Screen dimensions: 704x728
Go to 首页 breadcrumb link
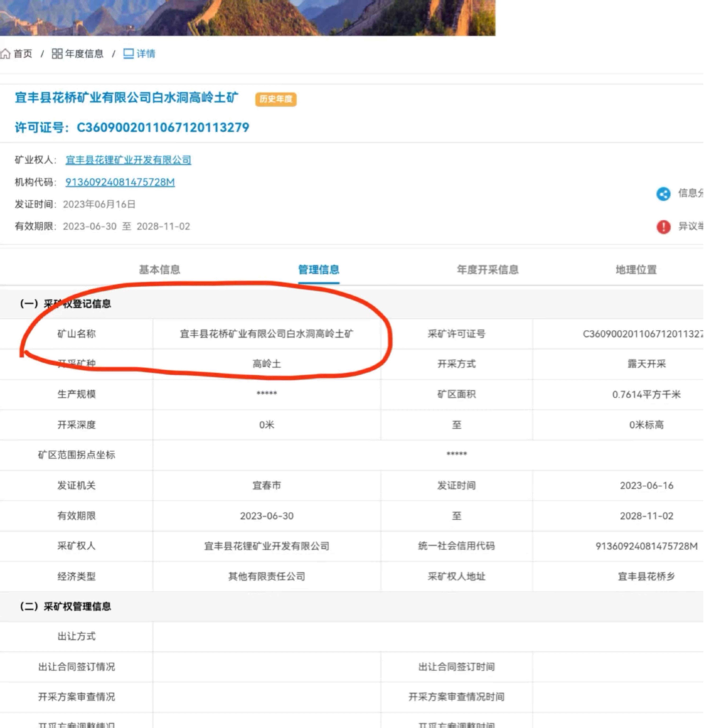pos(23,54)
